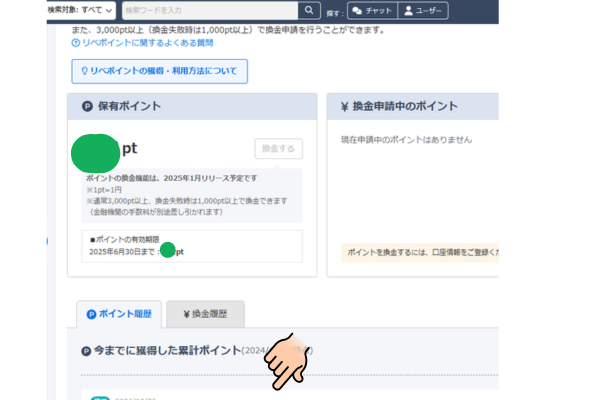Click リベポイントの獲得・利用方法について button
Screen dimensions: 600x400
pyautogui.click(x=159, y=71)
